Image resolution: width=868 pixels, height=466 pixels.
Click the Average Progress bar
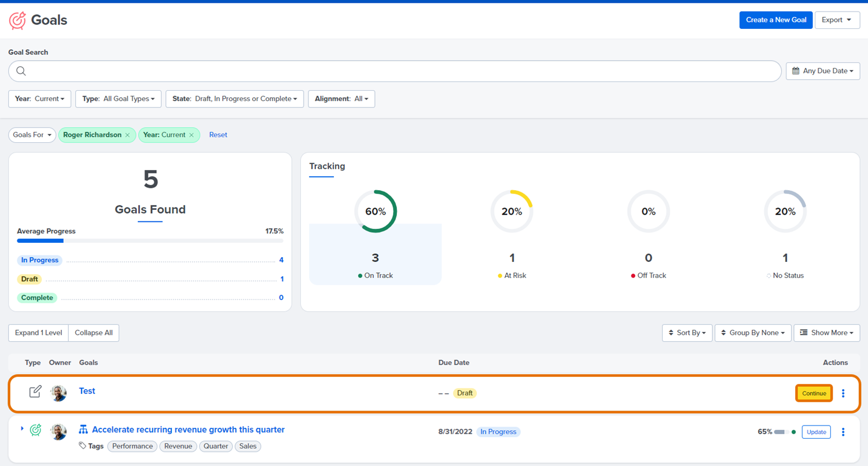click(x=150, y=241)
